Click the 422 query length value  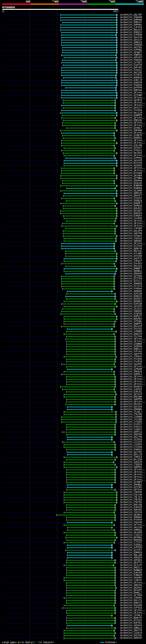[115, 11]
